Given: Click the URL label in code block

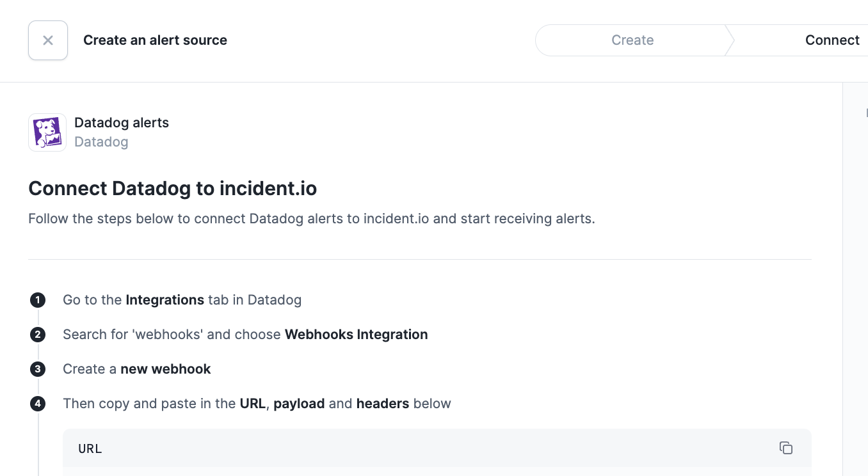Looking at the screenshot, I should coord(90,448).
